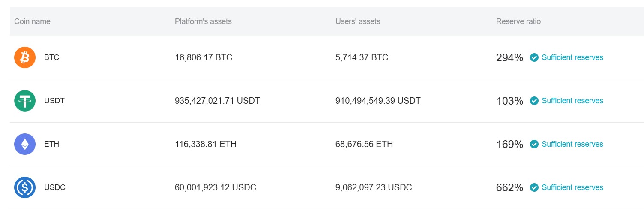Viewport: 644px width, 217px height.
Task: Select the 662% reserve ratio value
Action: [x=509, y=187]
